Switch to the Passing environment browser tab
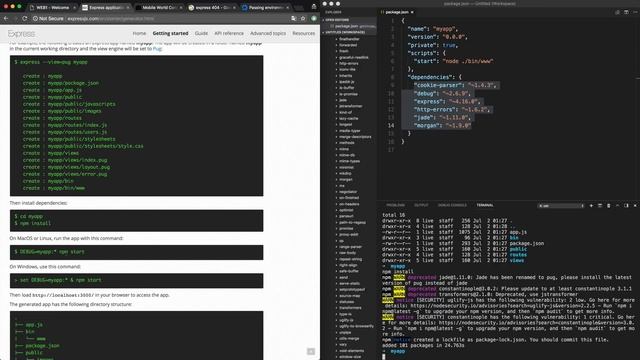This screenshot has width=640, height=360. [x=266, y=7]
